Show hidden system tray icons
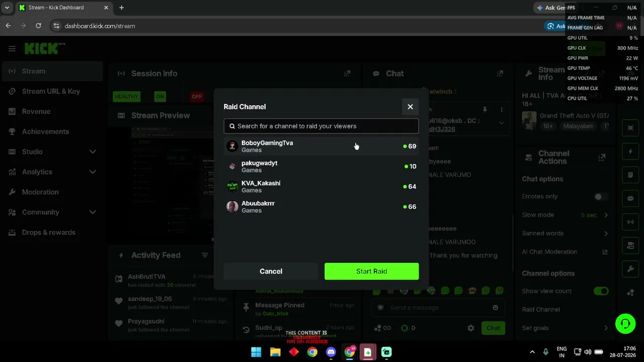This screenshot has width=644, height=362. click(532, 352)
